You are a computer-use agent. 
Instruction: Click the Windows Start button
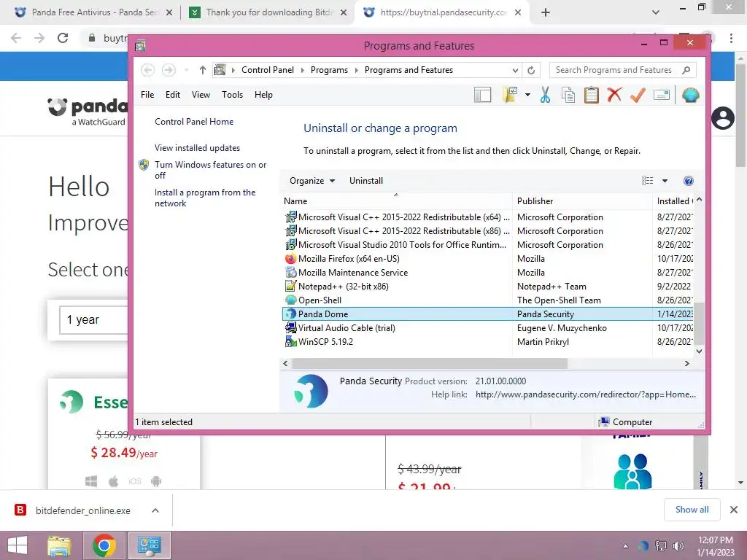(18, 545)
